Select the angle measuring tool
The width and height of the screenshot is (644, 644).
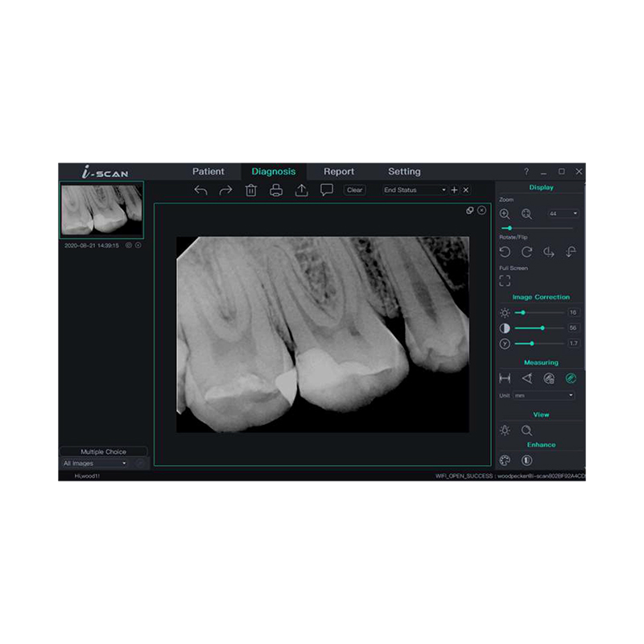coord(526,378)
